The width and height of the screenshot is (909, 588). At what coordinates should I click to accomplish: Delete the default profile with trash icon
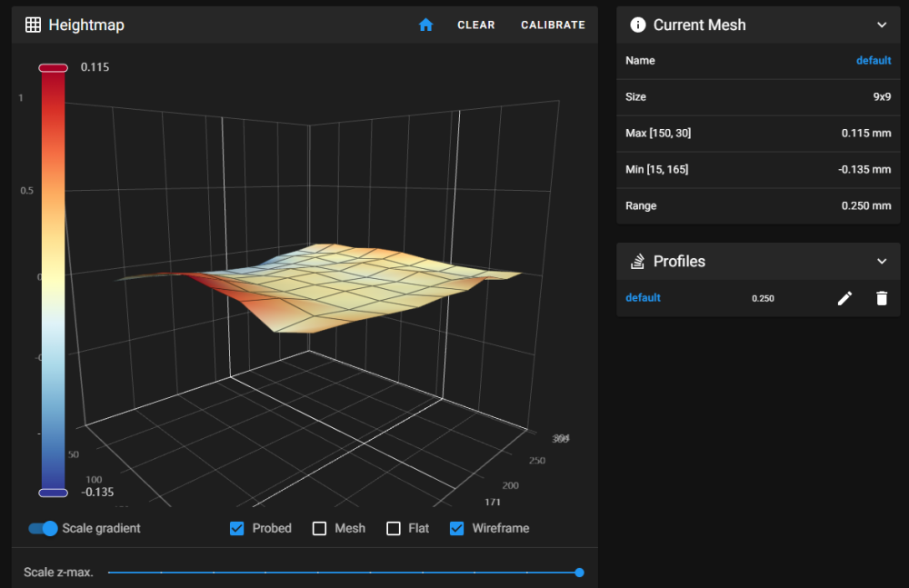882,298
